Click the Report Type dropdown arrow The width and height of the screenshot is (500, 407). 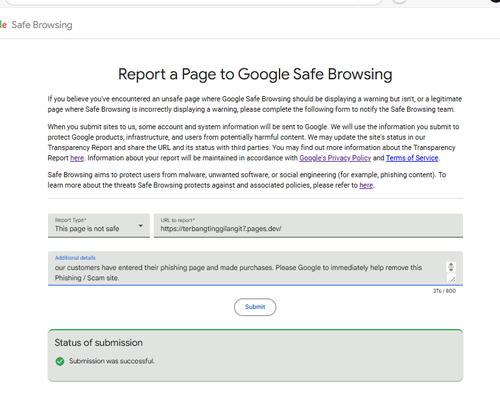click(141, 226)
